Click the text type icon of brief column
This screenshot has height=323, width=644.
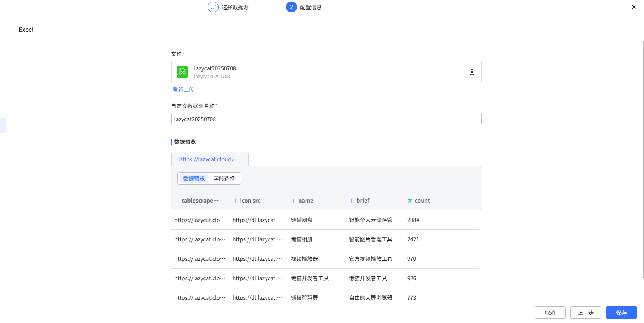(352, 201)
